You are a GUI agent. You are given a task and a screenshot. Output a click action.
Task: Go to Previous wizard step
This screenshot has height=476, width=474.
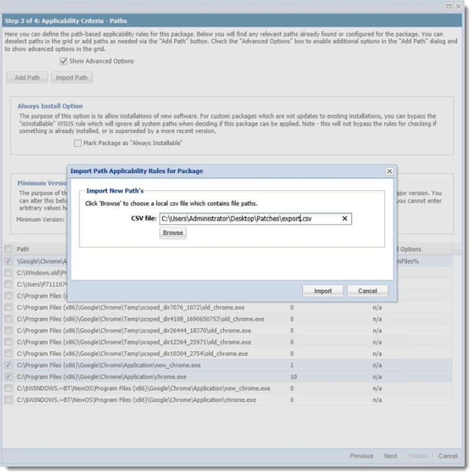(361, 456)
